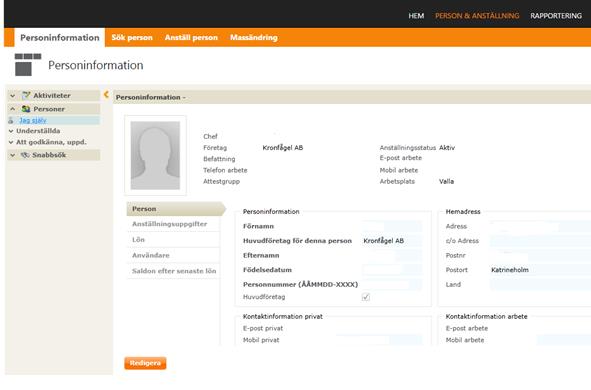Viewport: 591px width, 390px height.
Task: Select Saldon efter senaste lön tab
Action: point(173,271)
